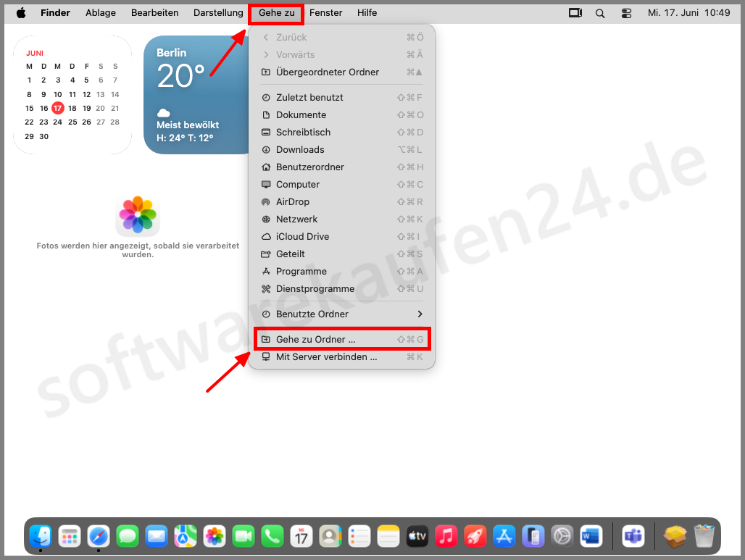
Task: Select Netzwerk in the menu
Action: coord(341,220)
